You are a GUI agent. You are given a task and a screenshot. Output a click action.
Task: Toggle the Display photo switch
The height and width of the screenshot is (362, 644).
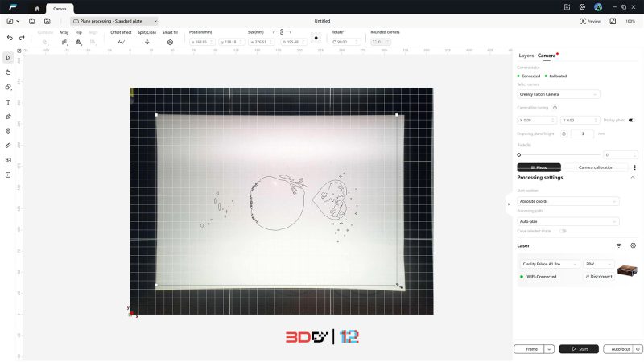tap(631, 120)
